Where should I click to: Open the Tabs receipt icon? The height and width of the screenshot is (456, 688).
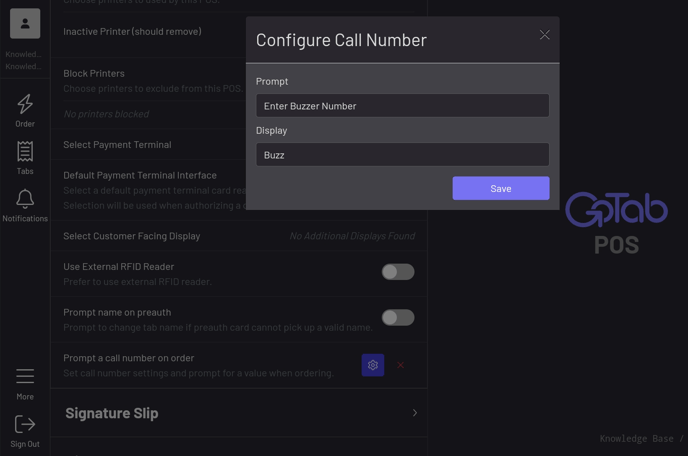pos(25,152)
